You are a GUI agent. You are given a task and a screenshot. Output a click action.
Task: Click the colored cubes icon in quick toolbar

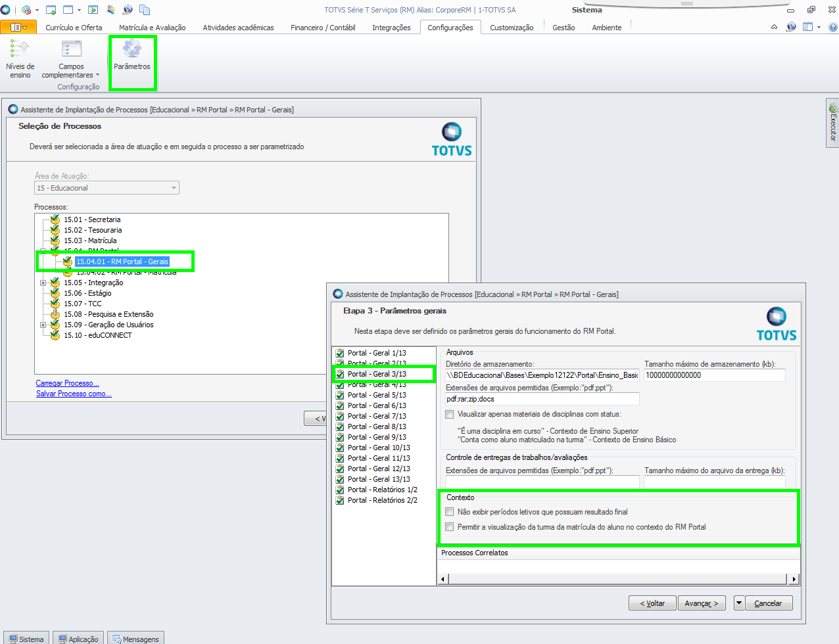click(x=26, y=10)
